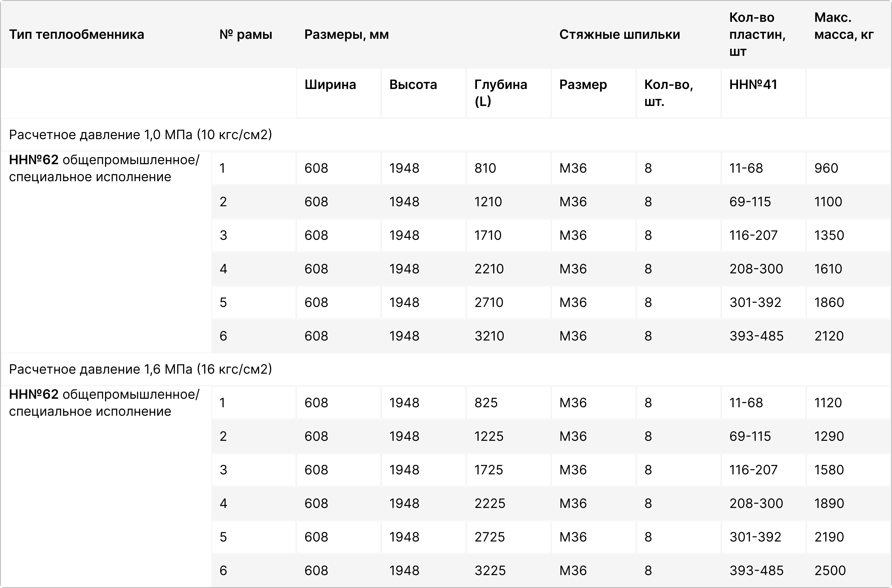This screenshot has height=588, width=892.
Task: Select the mass cell showing 1580
Action: pyautogui.click(x=829, y=470)
